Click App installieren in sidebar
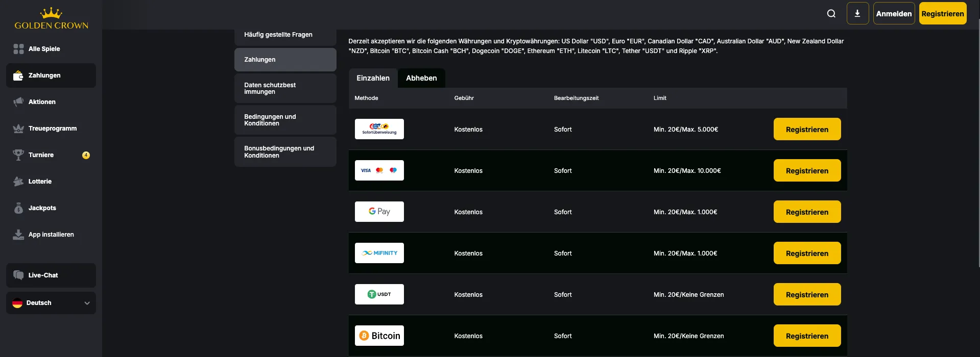Image resolution: width=980 pixels, height=357 pixels. pyautogui.click(x=51, y=235)
